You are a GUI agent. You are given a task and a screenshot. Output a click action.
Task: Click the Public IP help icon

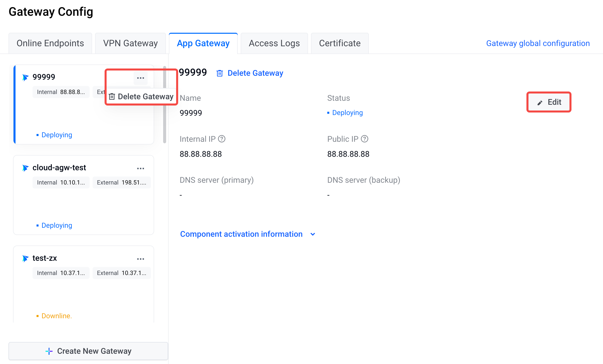tap(365, 139)
